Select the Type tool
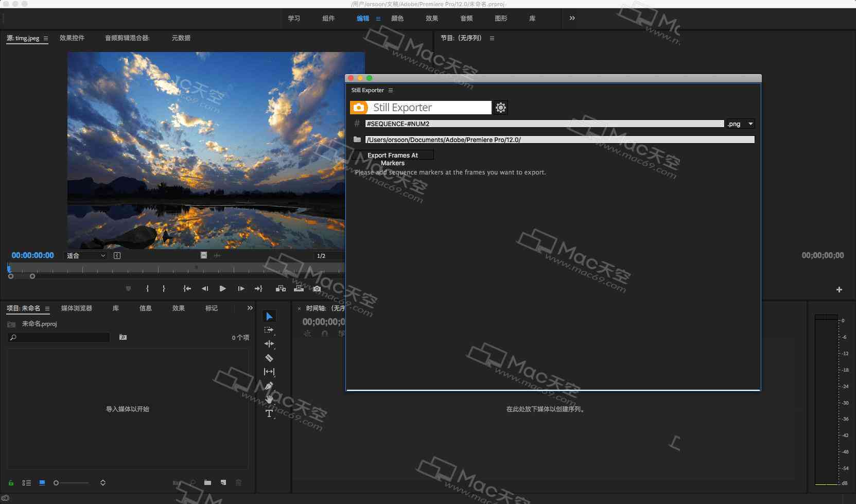856x504 pixels. pos(269,413)
